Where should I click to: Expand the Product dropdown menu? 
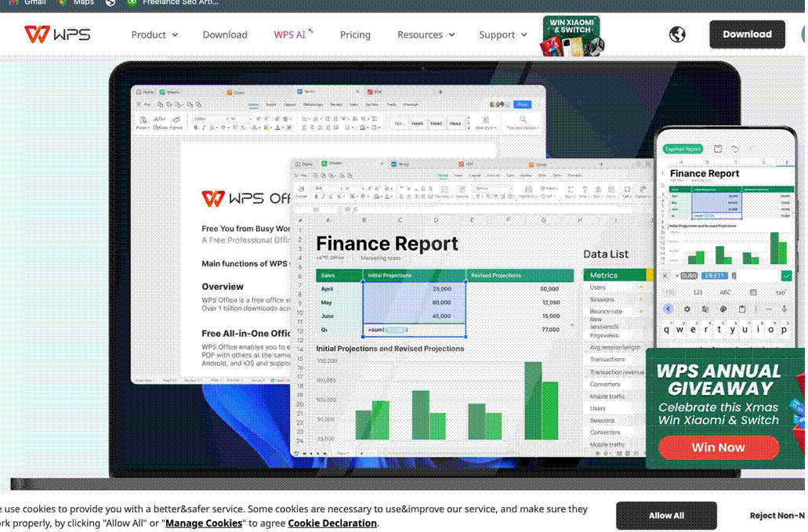[154, 34]
